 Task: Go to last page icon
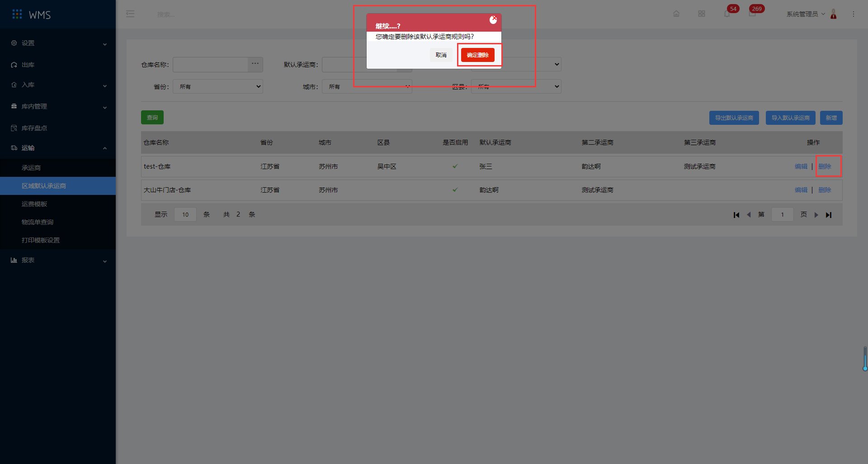point(829,215)
